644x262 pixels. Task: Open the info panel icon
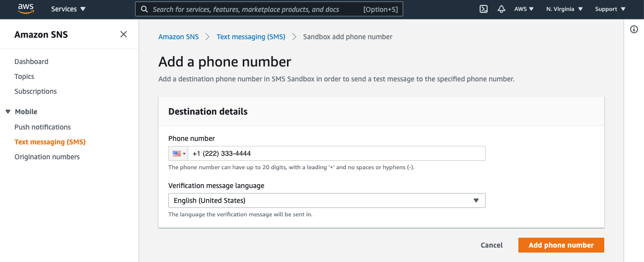coord(634,29)
